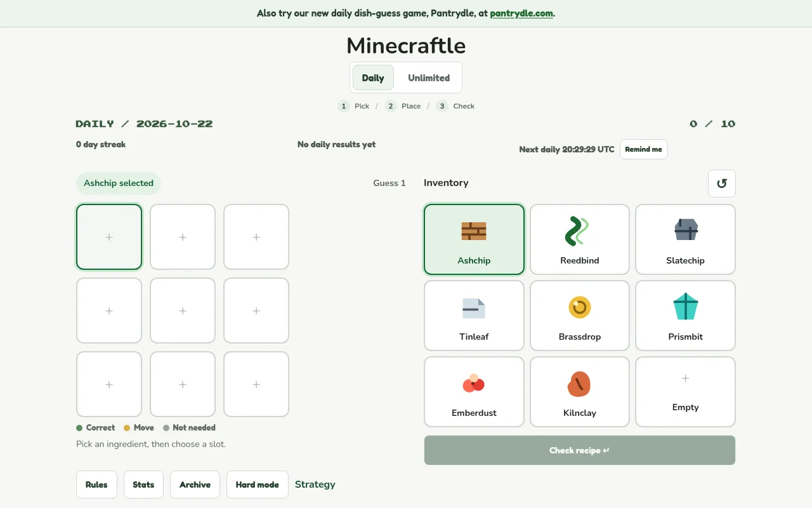The width and height of the screenshot is (812, 508).
Task: Select the Tinleaf ingredient tile
Action: coord(474,316)
